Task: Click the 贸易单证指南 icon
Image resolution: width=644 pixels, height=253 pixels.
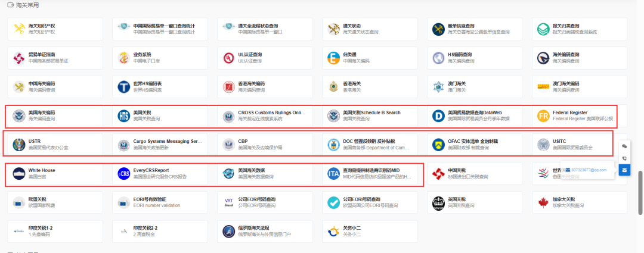Action: click(x=19, y=58)
